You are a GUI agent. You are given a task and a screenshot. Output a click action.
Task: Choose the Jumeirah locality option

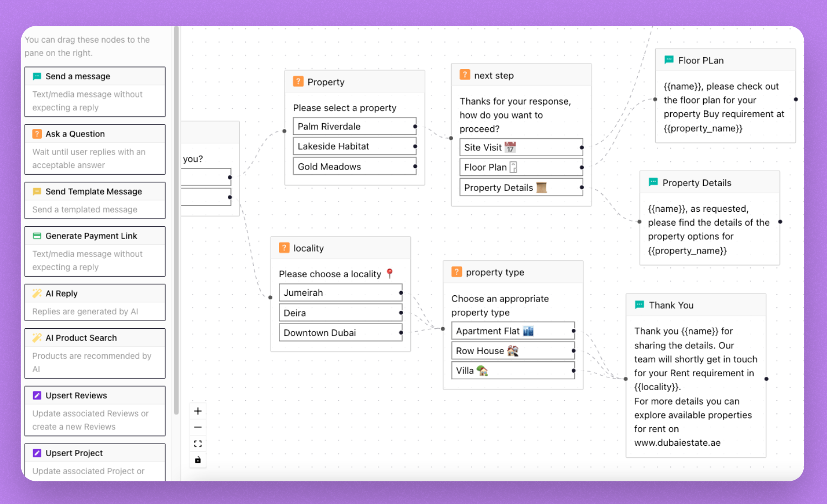pyautogui.click(x=341, y=293)
